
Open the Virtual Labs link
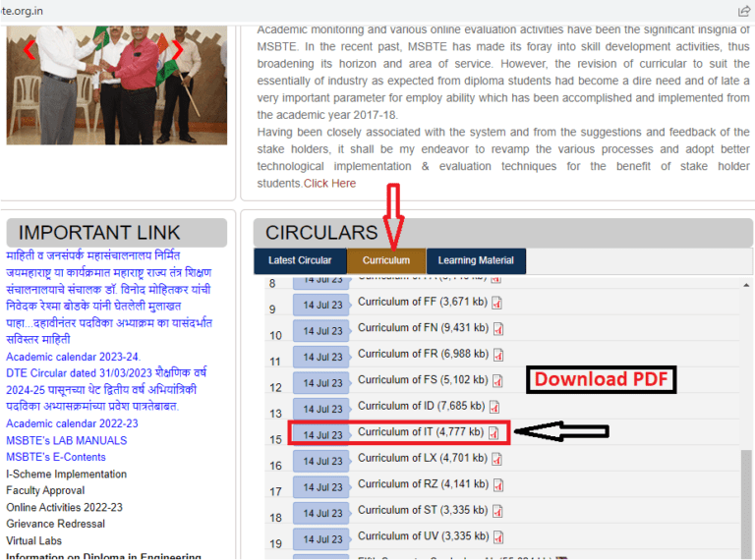click(x=34, y=540)
